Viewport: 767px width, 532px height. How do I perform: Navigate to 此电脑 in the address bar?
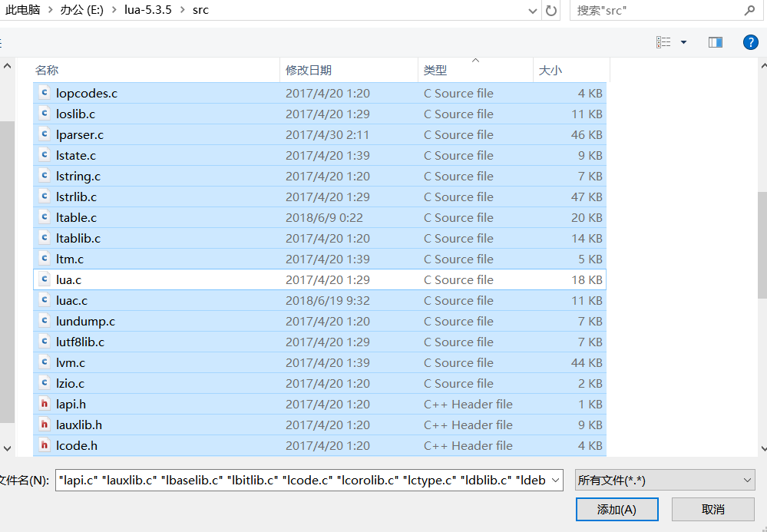22,10
